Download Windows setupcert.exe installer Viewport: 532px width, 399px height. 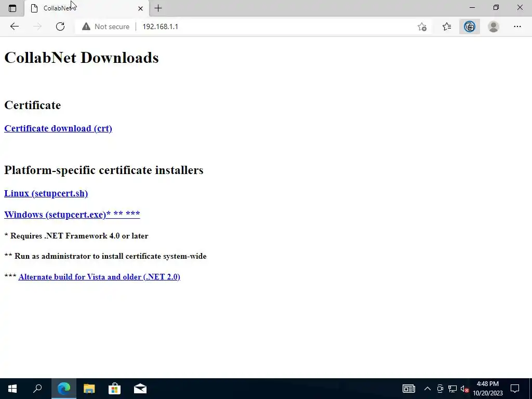coord(72,215)
